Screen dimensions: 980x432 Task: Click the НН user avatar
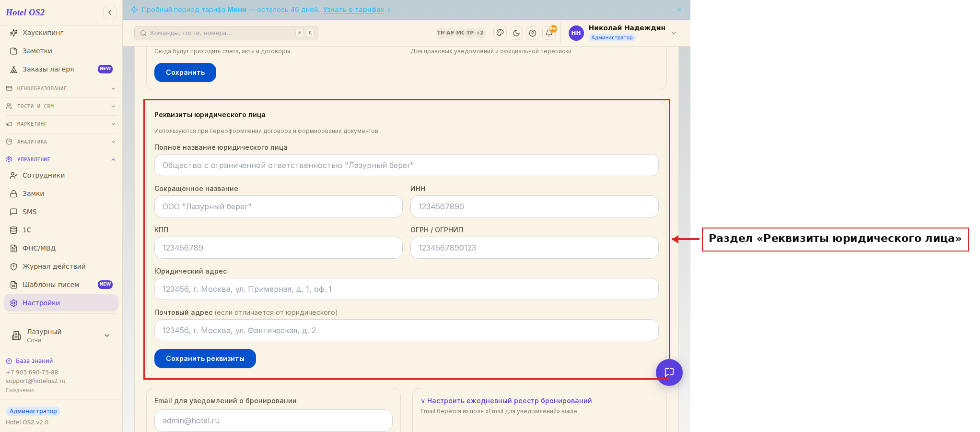click(x=576, y=33)
